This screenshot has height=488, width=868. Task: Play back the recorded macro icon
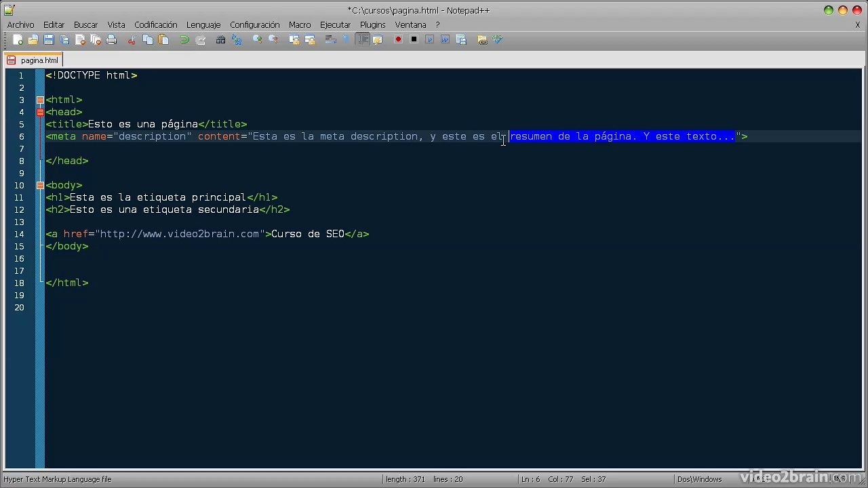click(429, 40)
